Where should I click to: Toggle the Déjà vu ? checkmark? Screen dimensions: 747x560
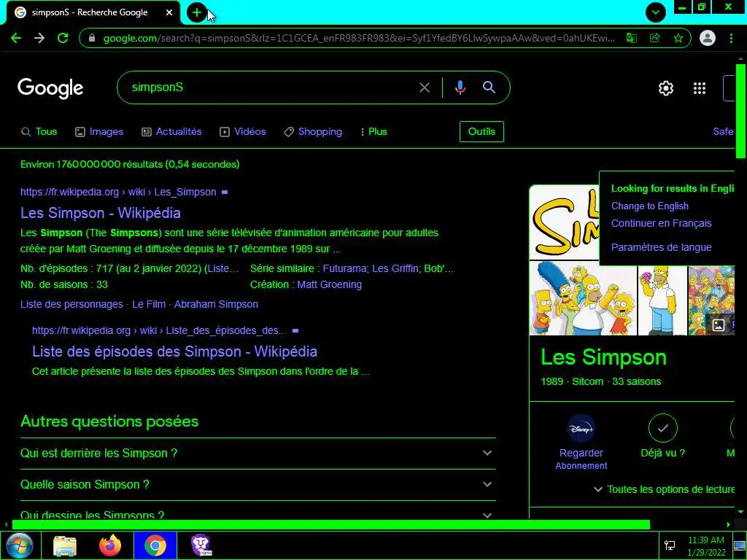tap(662, 429)
